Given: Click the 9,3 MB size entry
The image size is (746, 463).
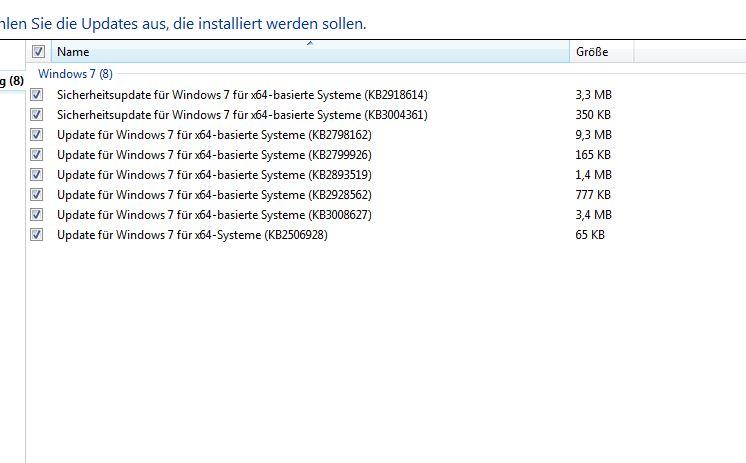Looking at the screenshot, I should point(593,135).
